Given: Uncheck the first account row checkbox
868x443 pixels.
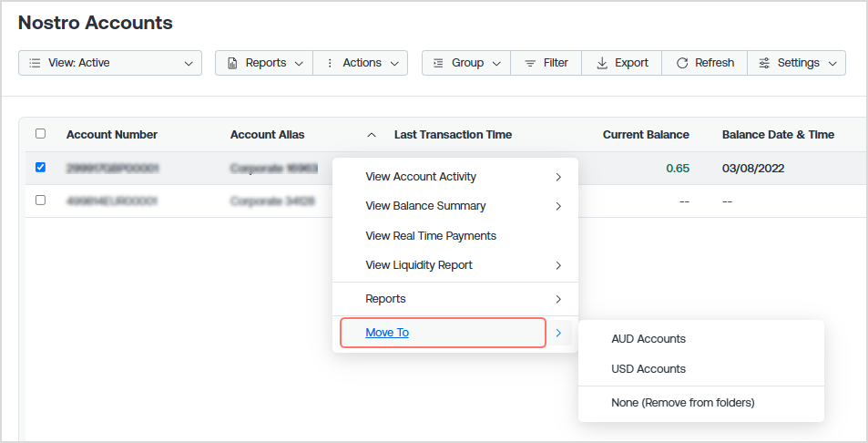Looking at the screenshot, I should (x=40, y=167).
